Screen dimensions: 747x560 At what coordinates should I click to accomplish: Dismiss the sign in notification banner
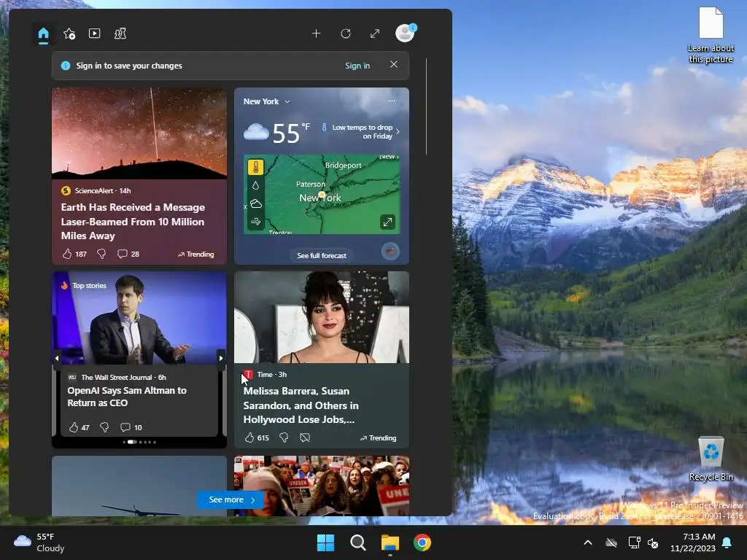pyautogui.click(x=393, y=64)
